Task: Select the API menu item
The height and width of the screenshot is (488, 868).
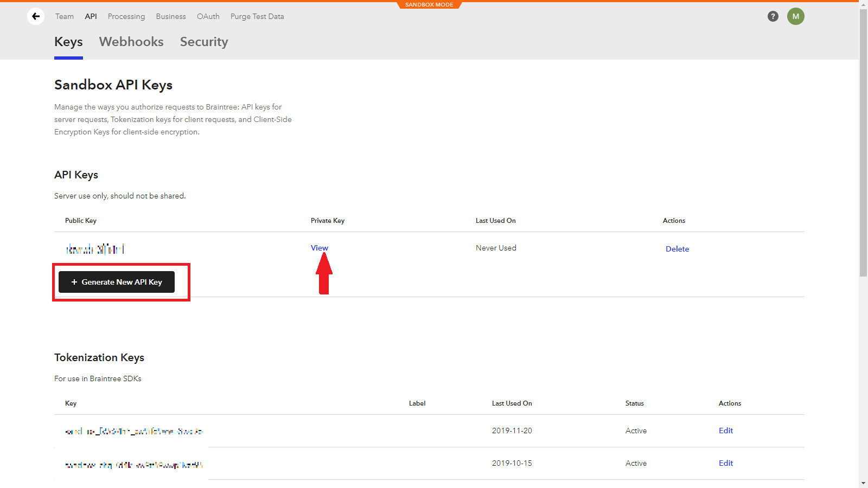Action: (91, 16)
